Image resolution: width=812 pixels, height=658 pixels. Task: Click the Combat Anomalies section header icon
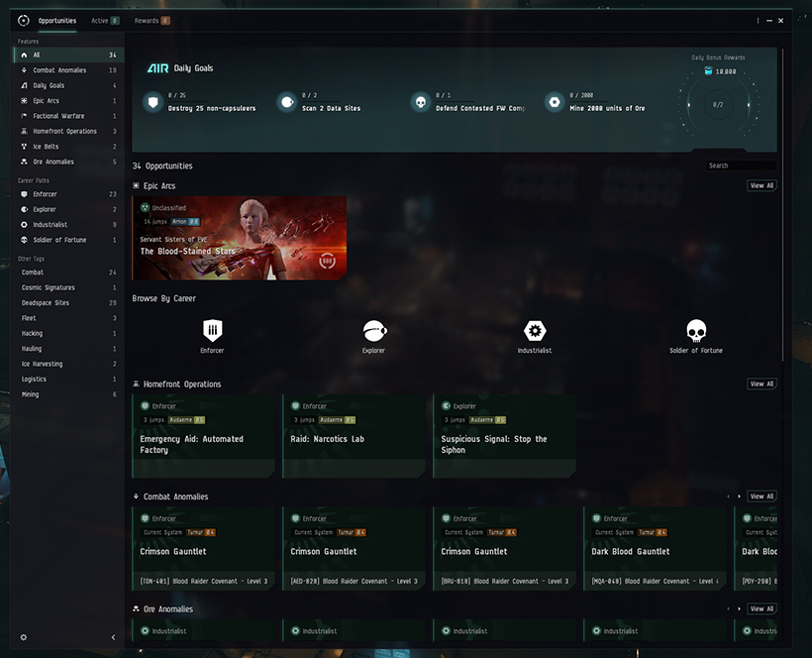point(137,496)
